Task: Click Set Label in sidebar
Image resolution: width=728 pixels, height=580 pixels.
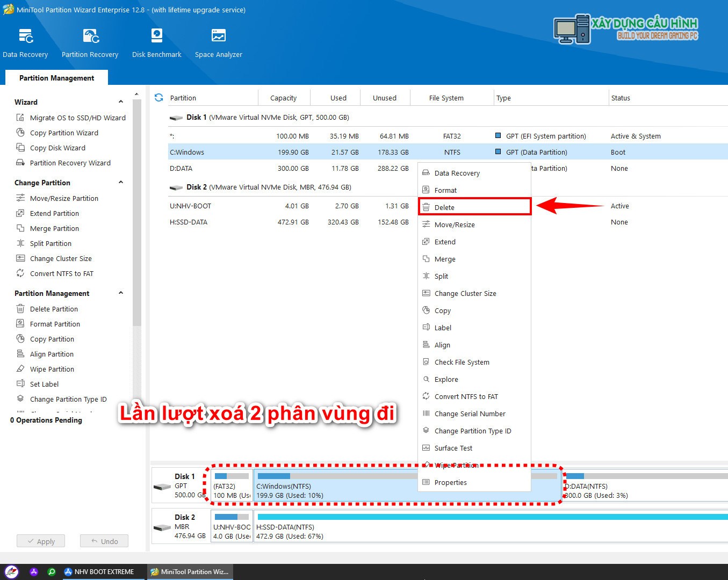Action: click(37, 384)
